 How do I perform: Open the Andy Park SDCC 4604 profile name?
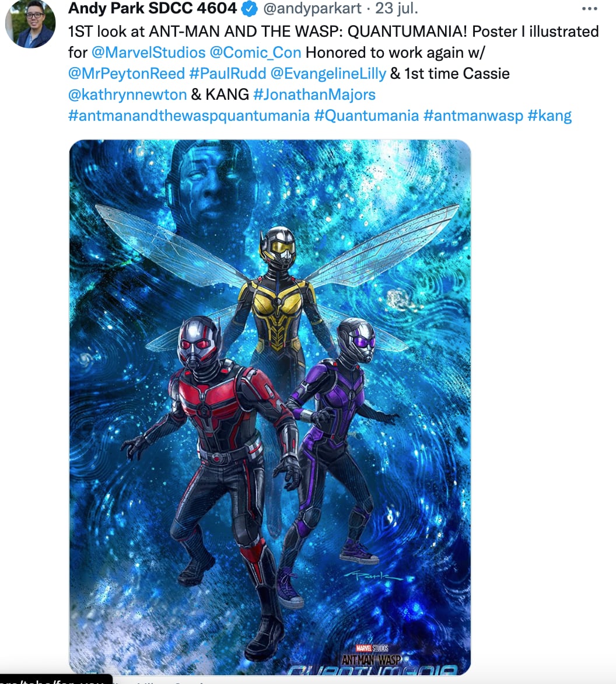click(153, 8)
